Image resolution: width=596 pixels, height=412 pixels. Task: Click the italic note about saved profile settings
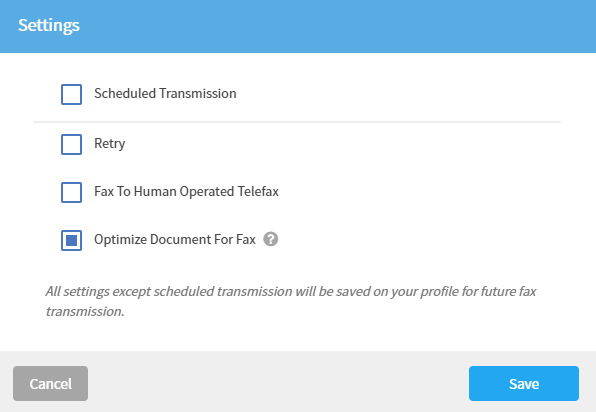[x=291, y=301]
